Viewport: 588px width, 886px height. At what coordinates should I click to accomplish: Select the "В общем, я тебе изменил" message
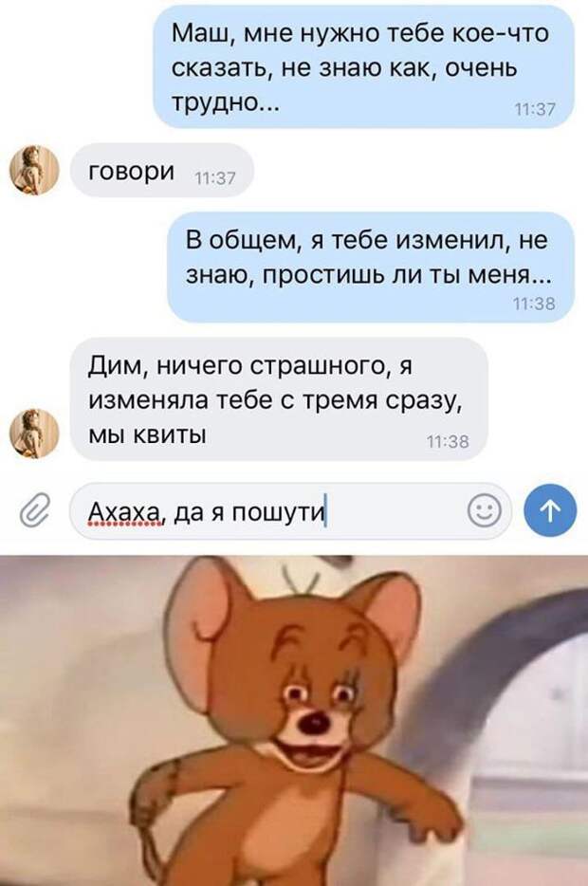[x=371, y=268]
